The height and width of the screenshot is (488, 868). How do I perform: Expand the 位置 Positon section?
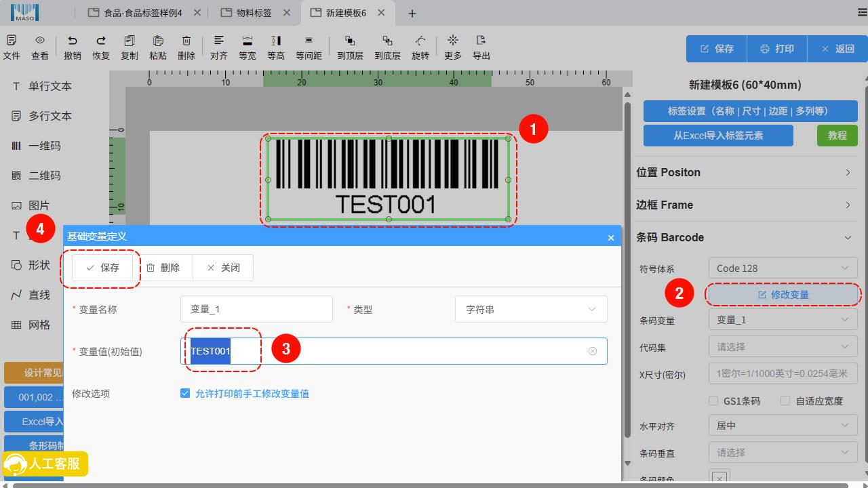[743, 172]
